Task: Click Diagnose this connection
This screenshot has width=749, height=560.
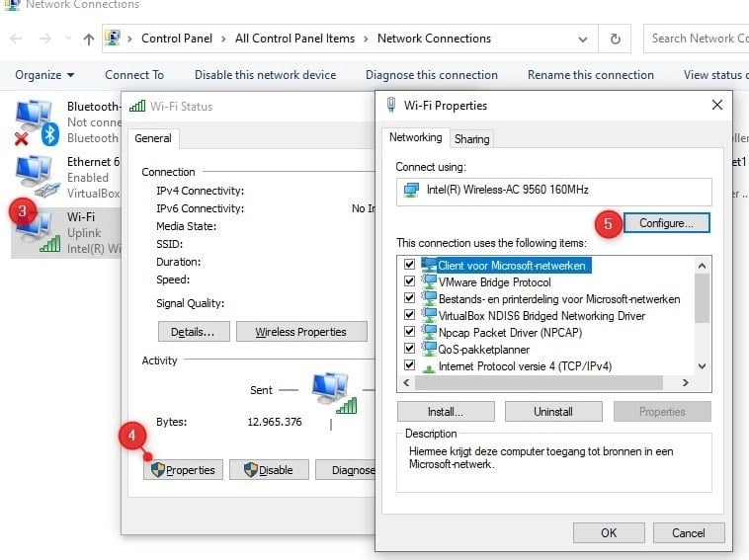Action: coord(432,75)
